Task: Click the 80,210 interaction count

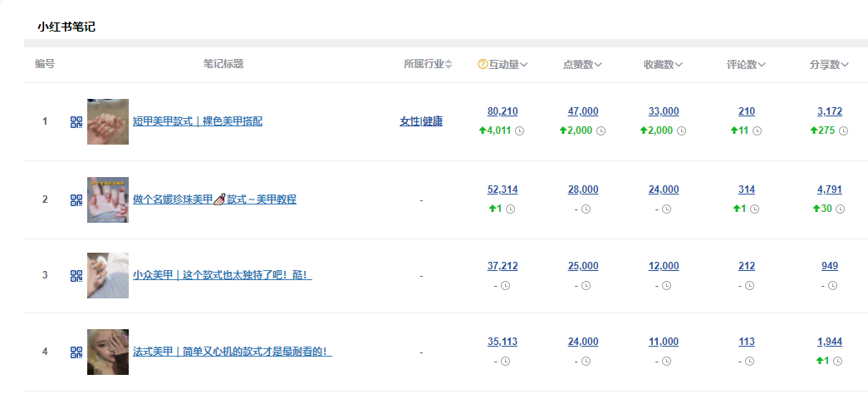Action: pyautogui.click(x=503, y=111)
